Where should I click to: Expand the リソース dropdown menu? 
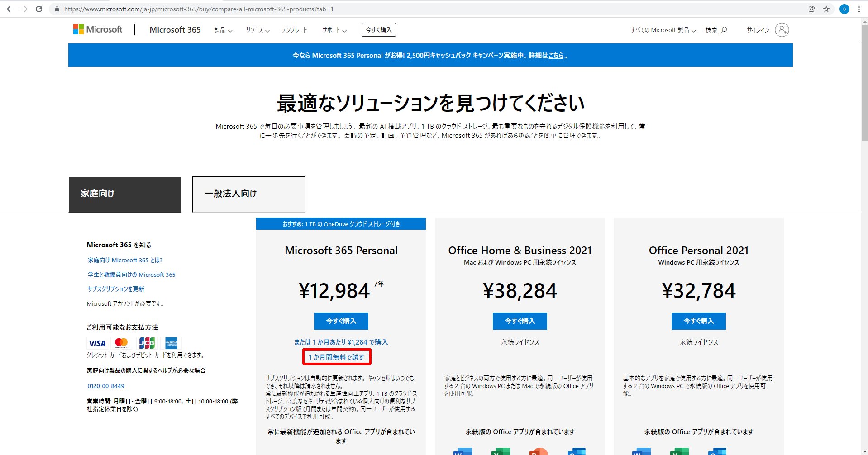click(x=258, y=30)
